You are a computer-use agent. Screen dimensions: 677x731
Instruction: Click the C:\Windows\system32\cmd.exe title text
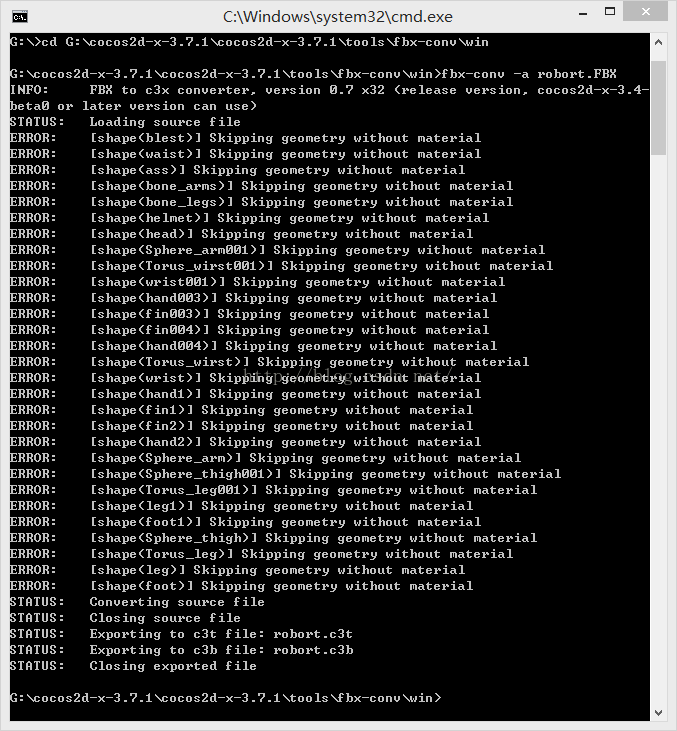click(338, 17)
